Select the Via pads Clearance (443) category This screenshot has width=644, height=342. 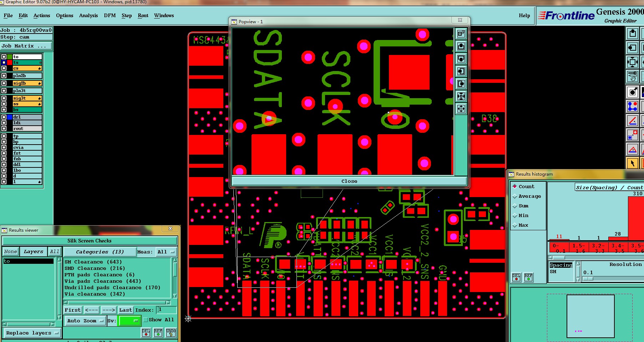[x=103, y=281]
